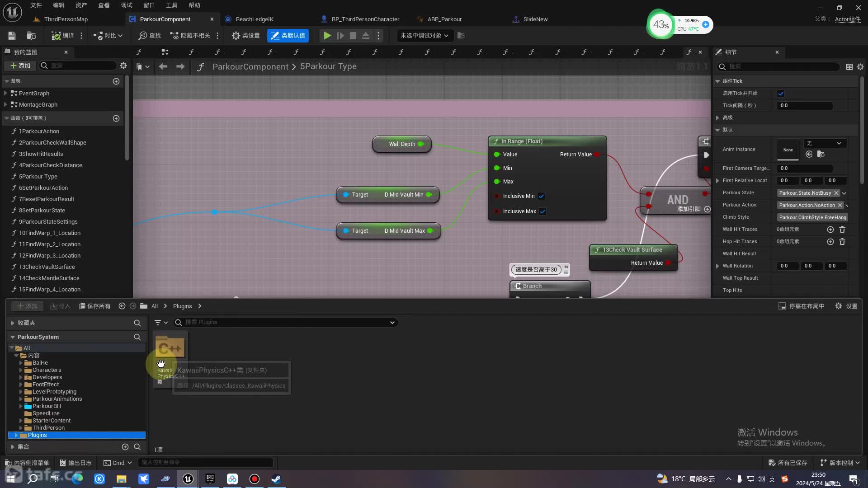Screen dimensions: 868x488
Task: Clear the Hop Hit Traces array
Action: [x=842, y=242]
